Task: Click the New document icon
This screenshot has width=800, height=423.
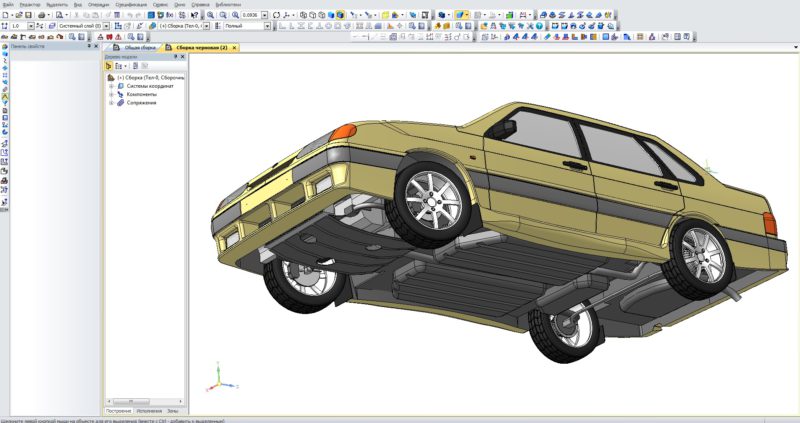Action: [6, 15]
